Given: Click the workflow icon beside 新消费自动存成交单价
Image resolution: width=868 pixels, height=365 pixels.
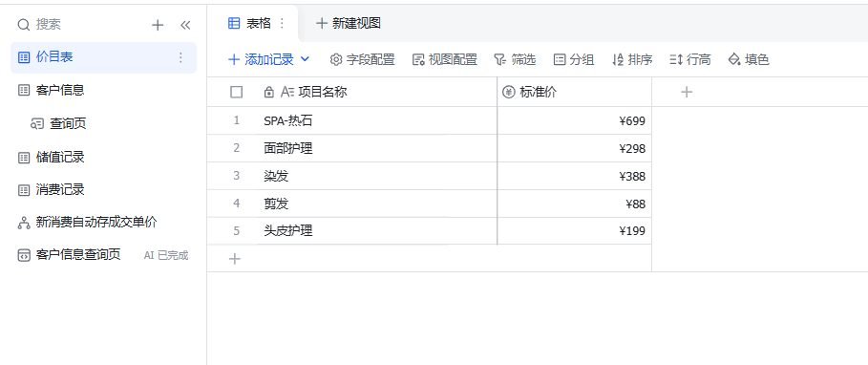Looking at the screenshot, I should (x=24, y=223).
